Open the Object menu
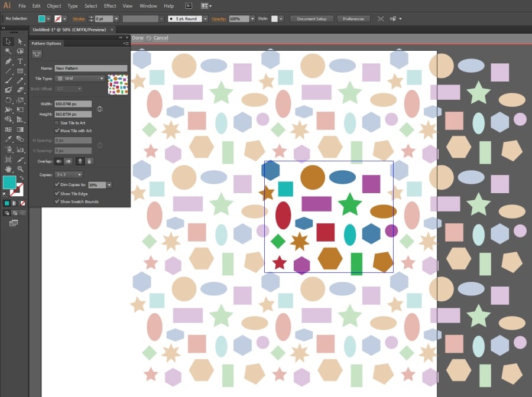This screenshot has width=532, height=397. (x=54, y=6)
